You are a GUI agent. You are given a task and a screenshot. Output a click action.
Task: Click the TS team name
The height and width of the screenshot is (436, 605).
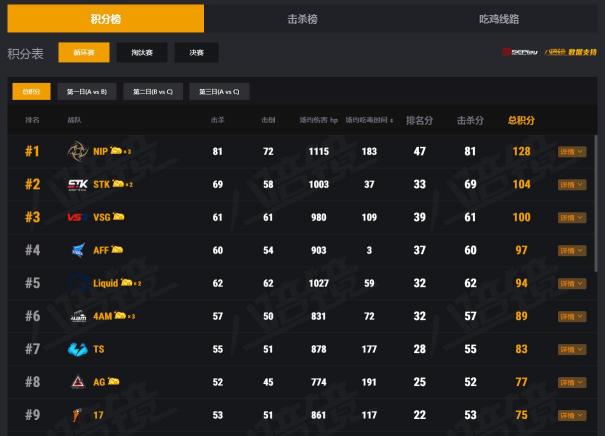99,349
